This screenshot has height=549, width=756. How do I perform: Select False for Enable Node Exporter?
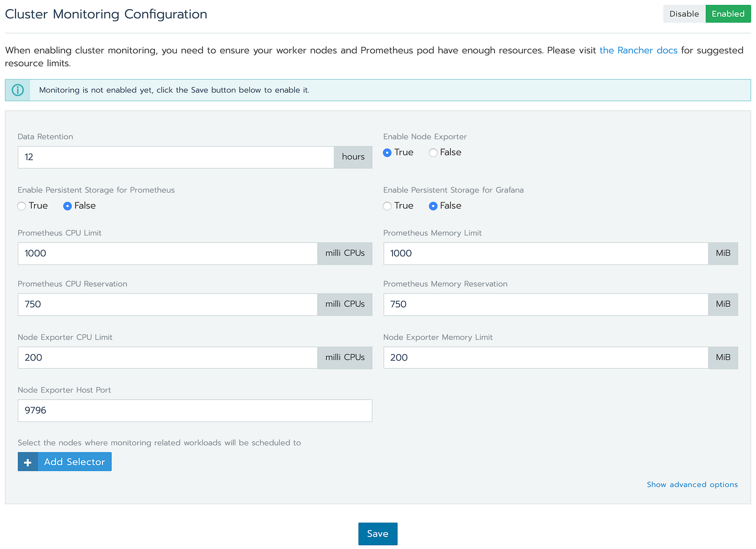click(x=433, y=153)
